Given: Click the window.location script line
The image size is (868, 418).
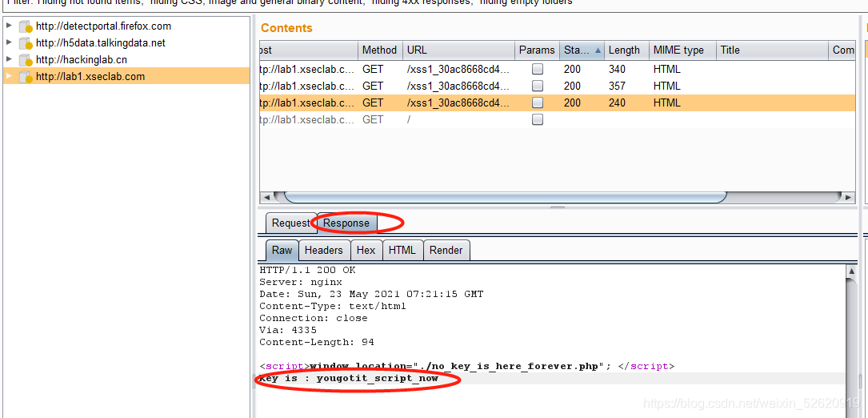Looking at the screenshot, I should (x=467, y=367).
